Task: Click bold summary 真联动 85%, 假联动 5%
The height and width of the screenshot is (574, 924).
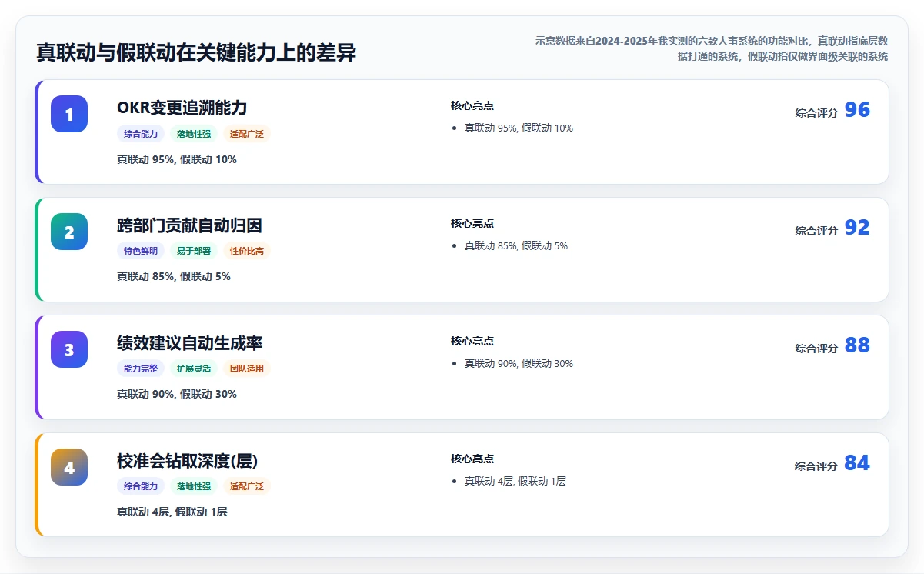Action: coord(174,276)
